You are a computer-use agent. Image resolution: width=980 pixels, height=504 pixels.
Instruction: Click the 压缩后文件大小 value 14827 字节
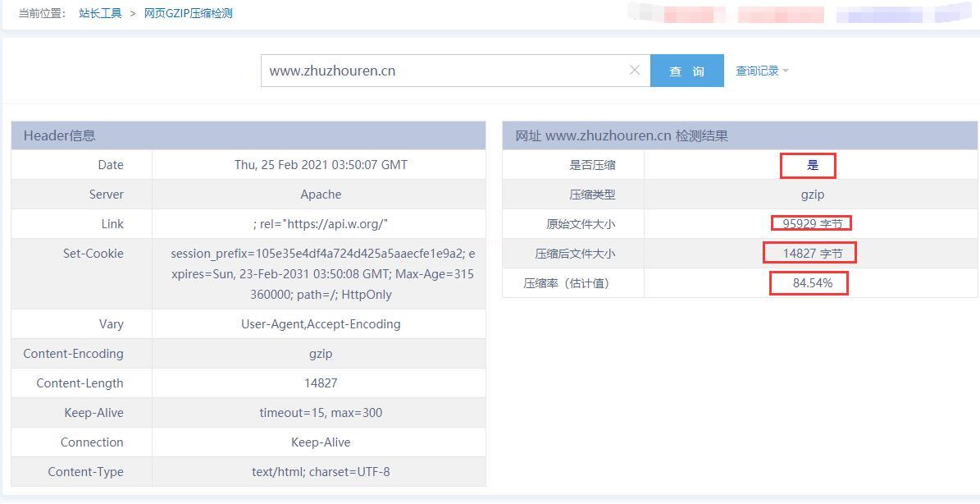(812, 254)
